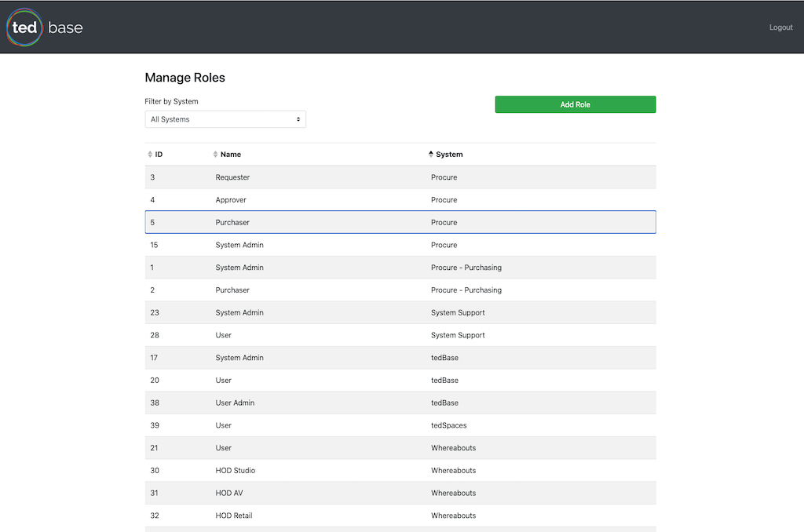Screen dimensions: 804x532
Task: Open the System Admin row with ID 15
Action: [400, 245]
